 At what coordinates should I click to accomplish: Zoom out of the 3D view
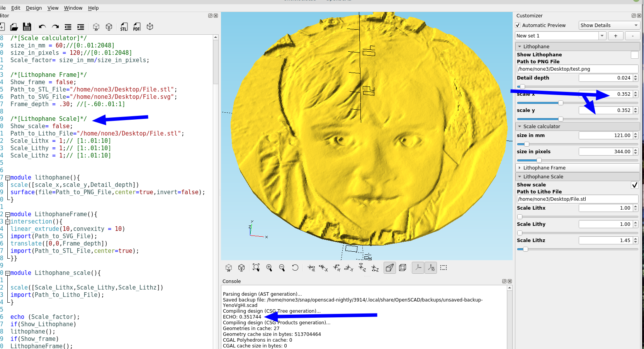pyautogui.click(x=282, y=268)
